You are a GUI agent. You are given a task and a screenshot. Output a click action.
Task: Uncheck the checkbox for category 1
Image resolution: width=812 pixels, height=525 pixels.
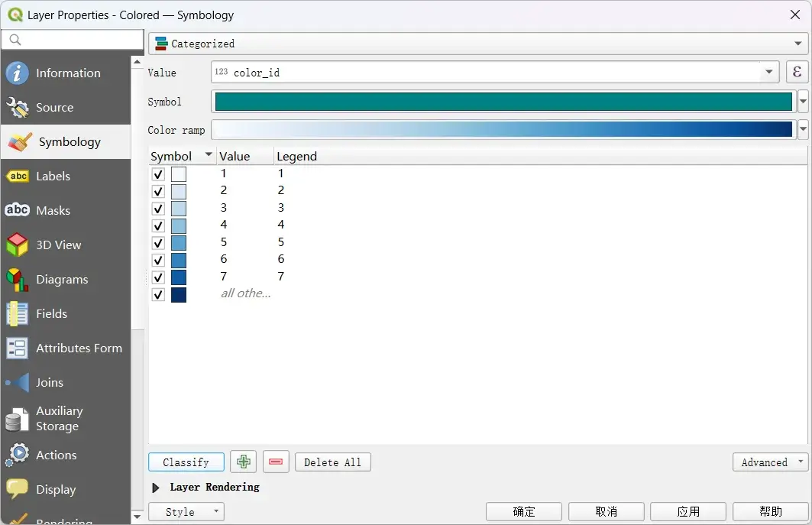click(x=158, y=174)
